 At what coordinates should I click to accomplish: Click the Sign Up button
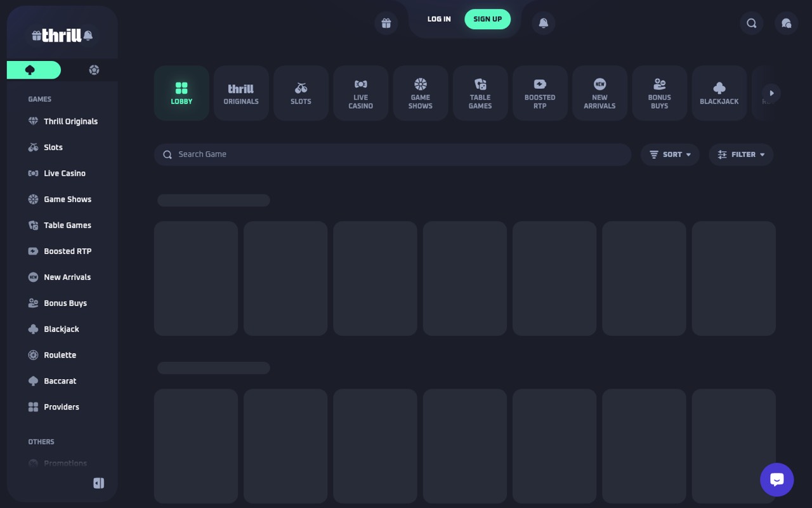coord(487,19)
